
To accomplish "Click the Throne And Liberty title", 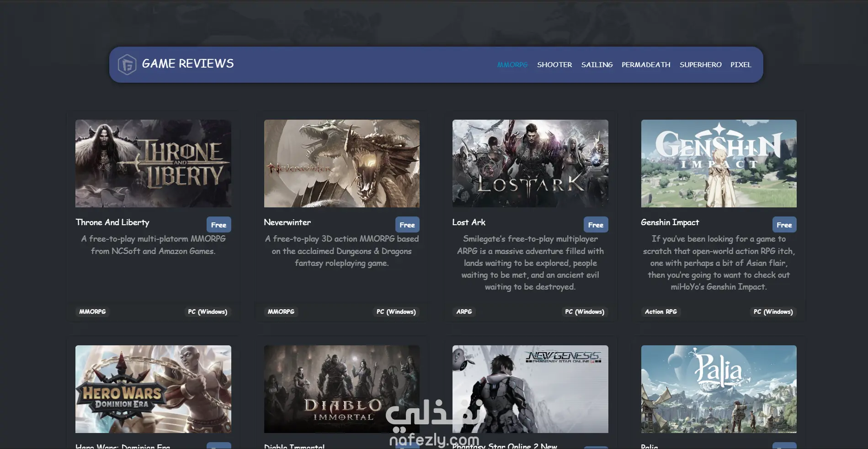I will [x=112, y=222].
